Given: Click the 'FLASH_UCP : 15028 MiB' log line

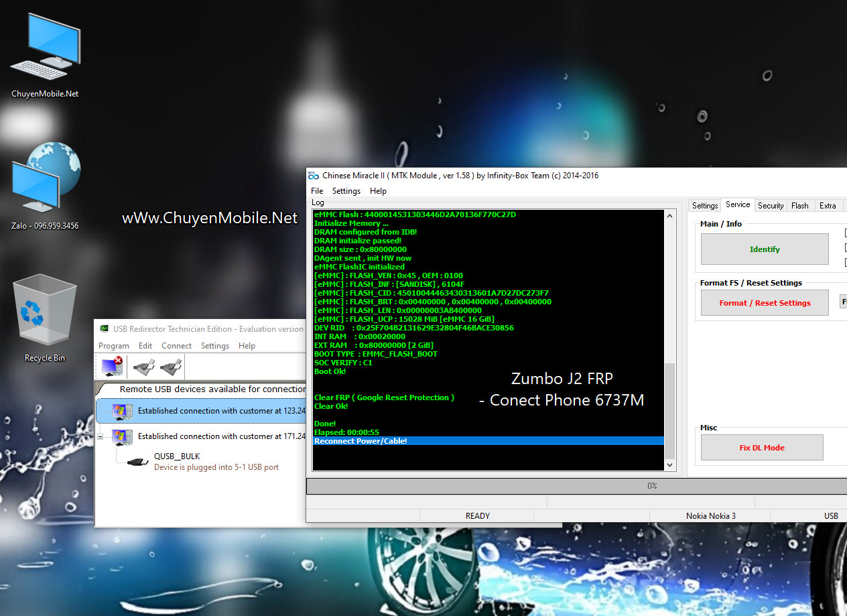Looking at the screenshot, I should pos(404,319).
